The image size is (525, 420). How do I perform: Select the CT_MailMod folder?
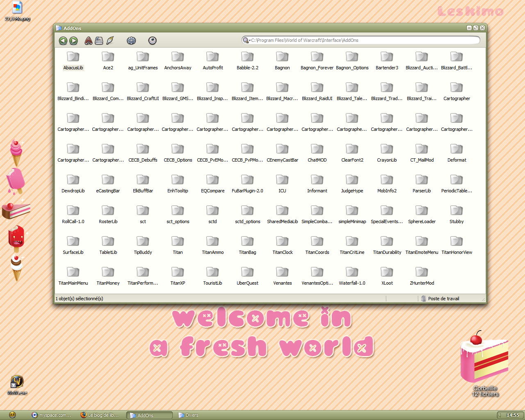[422, 153]
